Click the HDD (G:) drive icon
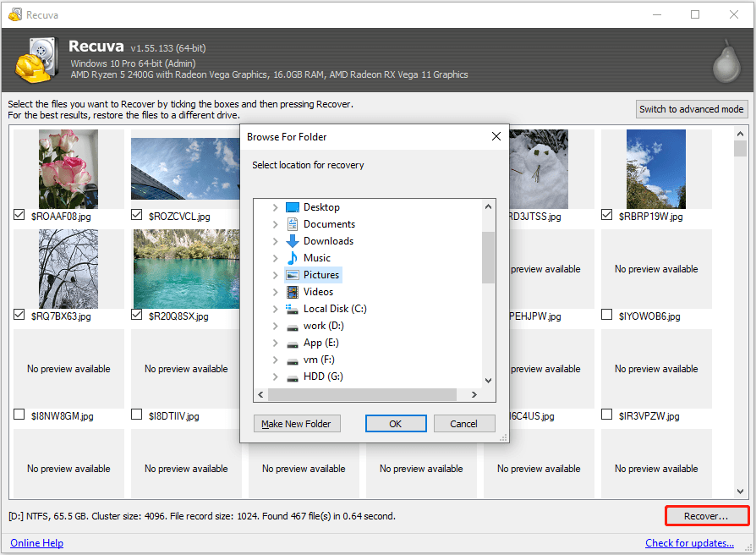 pyautogui.click(x=293, y=378)
